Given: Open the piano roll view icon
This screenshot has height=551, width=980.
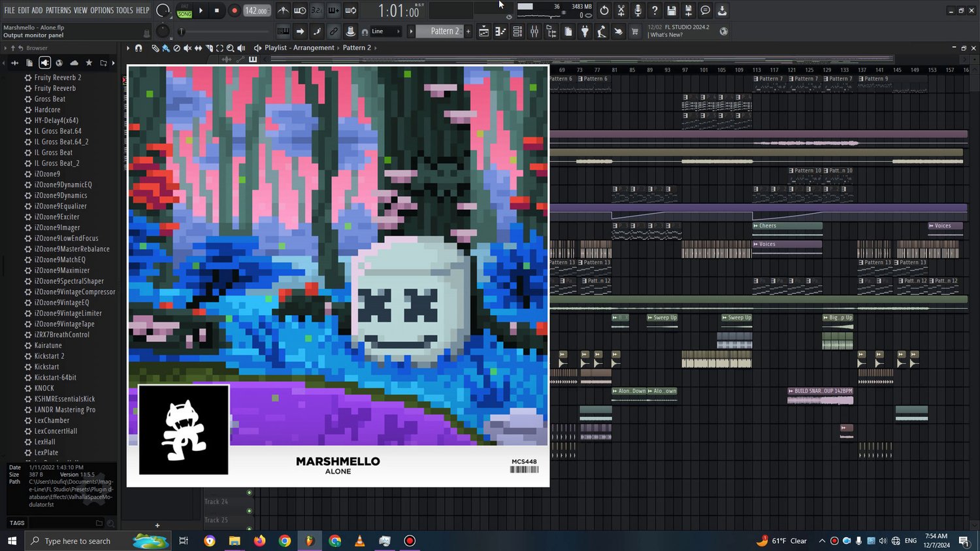Looking at the screenshot, I should (x=500, y=31).
